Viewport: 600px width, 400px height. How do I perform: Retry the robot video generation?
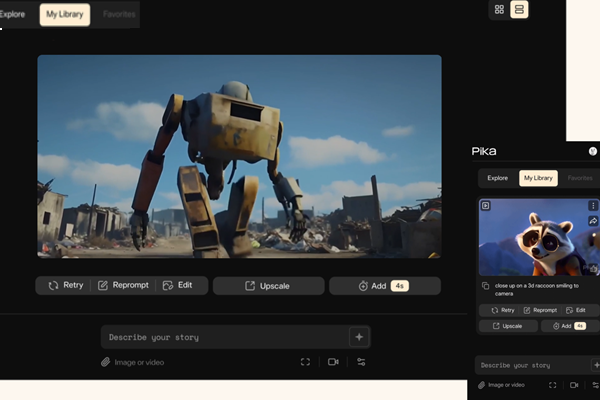65,286
